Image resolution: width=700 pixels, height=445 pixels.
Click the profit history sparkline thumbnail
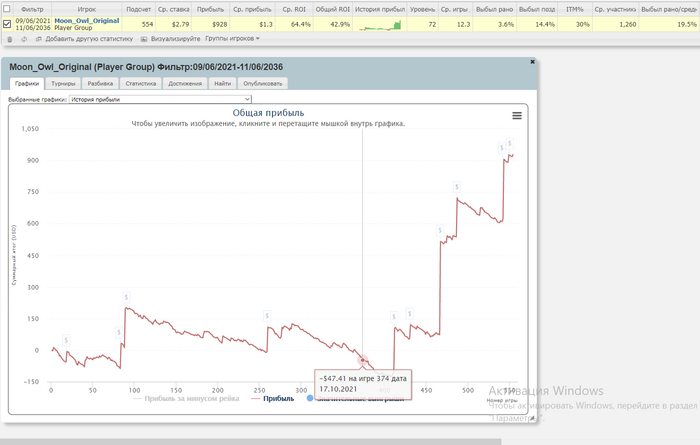pyautogui.click(x=380, y=25)
